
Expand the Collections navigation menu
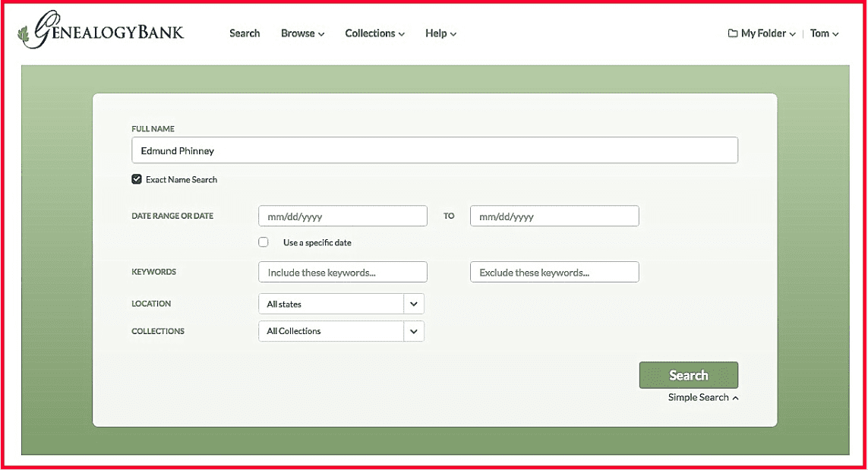pos(375,33)
